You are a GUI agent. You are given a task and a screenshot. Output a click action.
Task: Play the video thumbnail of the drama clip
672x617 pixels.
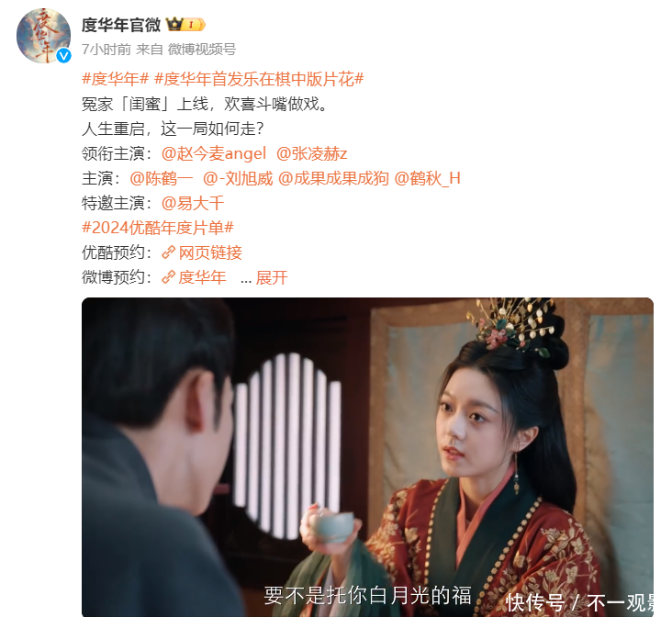[x=367, y=457]
